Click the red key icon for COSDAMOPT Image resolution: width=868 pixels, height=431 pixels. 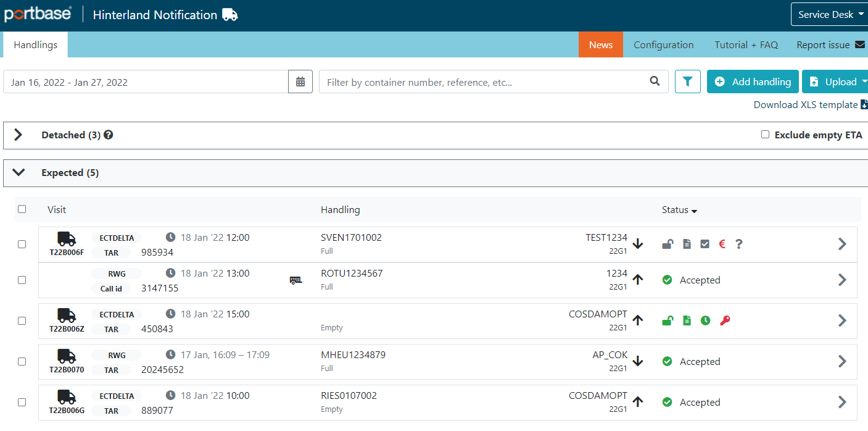tap(725, 320)
